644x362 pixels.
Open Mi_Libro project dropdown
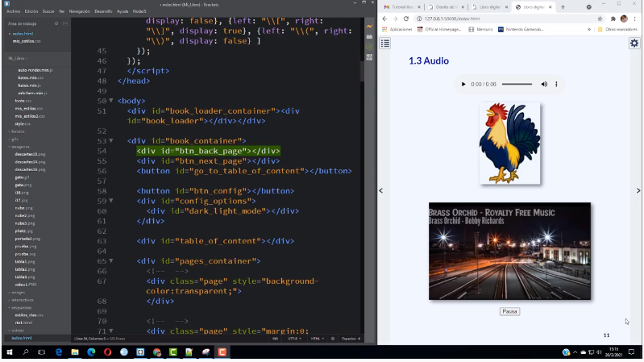(18, 58)
